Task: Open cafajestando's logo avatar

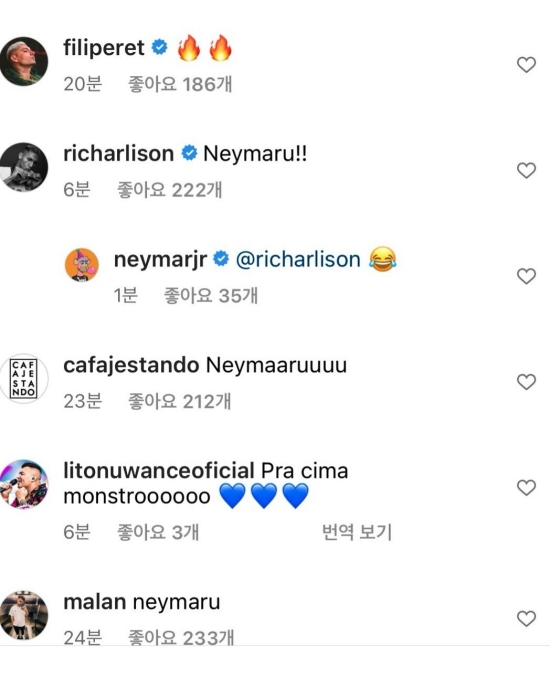Action: point(24,379)
